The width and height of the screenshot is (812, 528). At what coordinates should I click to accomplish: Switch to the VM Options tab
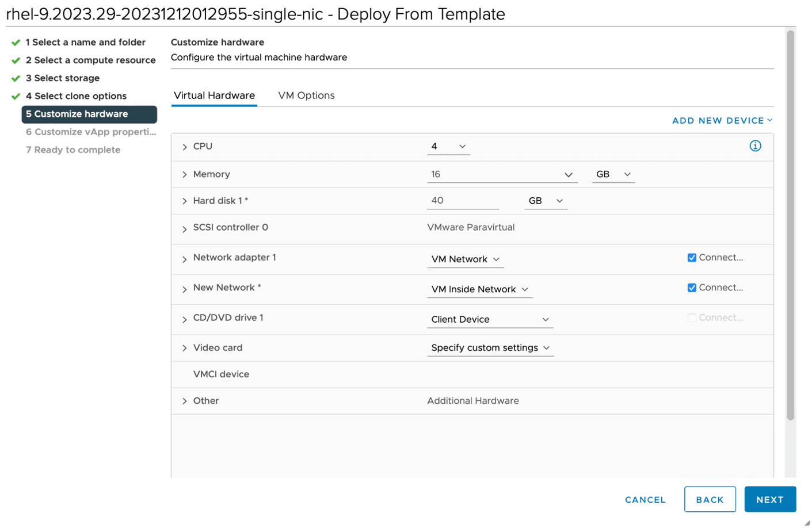(306, 95)
